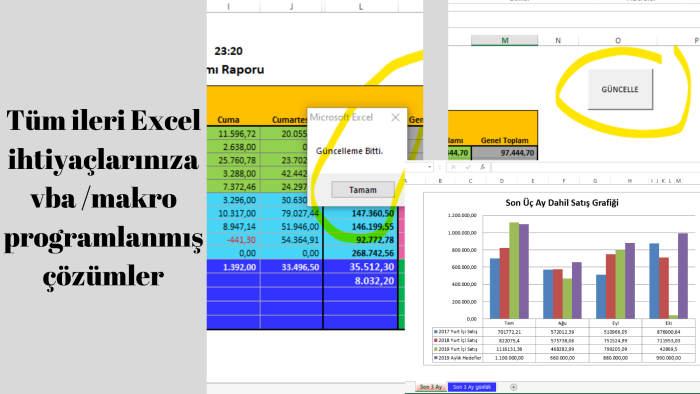Select cell with value 97.444,70
This screenshot has height=394, width=700.
click(504, 153)
